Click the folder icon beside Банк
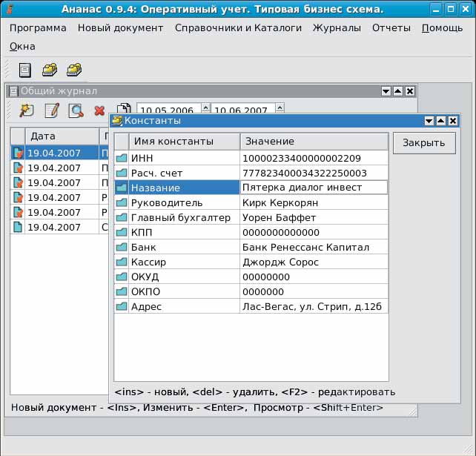Viewport: 476px width, 456px height. [x=122, y=247]
